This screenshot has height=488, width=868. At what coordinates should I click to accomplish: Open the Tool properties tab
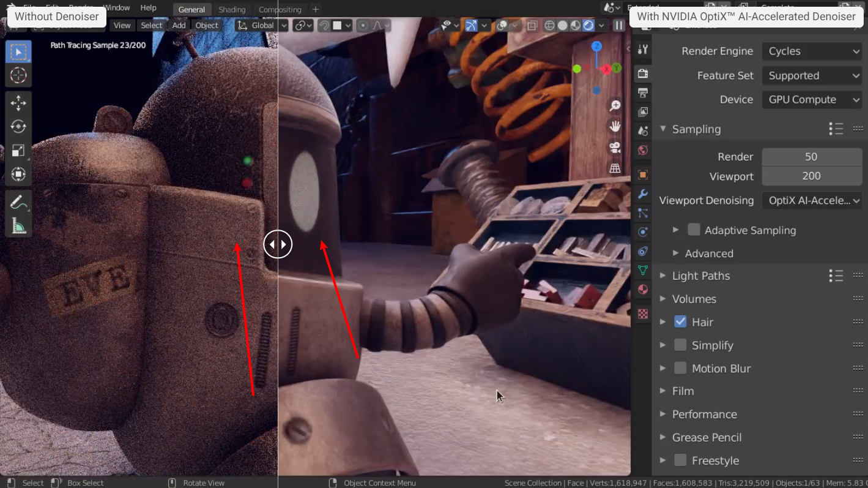pyautogui.click(x=642, y=50)
